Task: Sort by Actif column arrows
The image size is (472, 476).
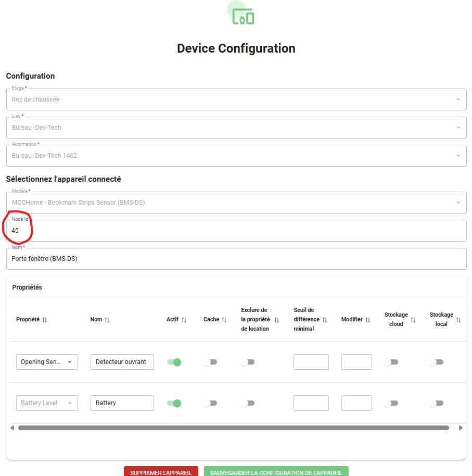Action: click(184, 320)
